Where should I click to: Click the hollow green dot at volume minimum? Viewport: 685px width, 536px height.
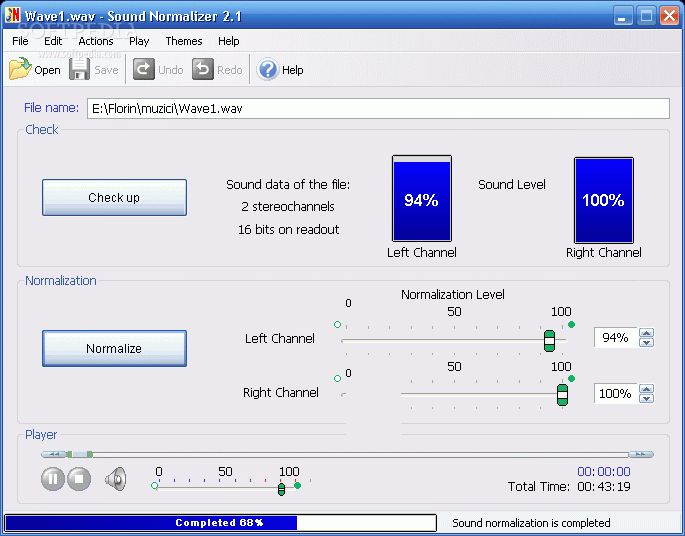[154, 485]
